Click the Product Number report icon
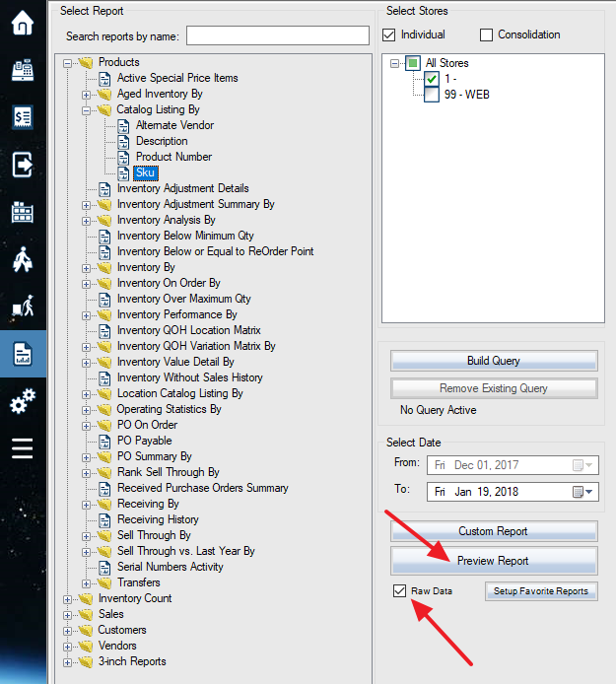 click(123, 158)
